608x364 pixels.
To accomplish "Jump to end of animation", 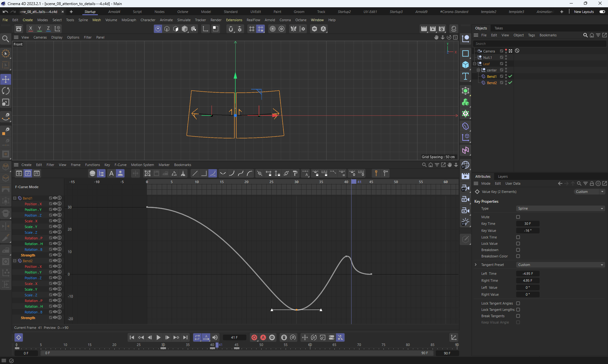I will point(185,337).
